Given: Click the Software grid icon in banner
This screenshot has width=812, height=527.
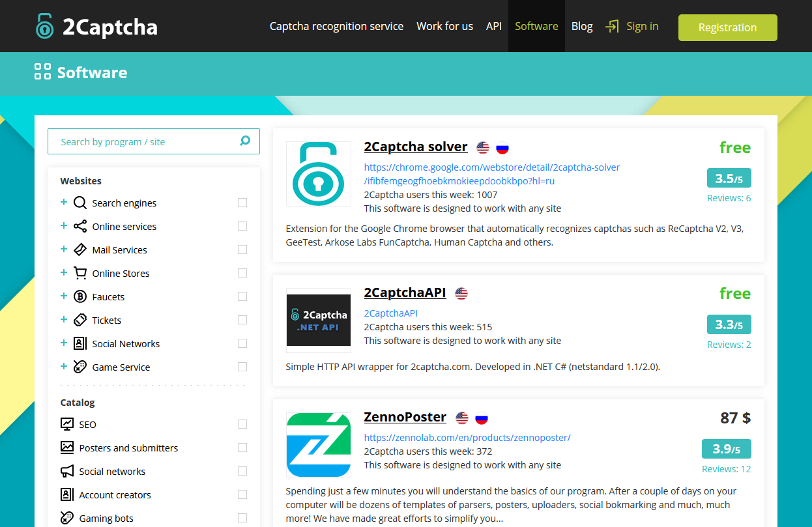Looking at the screenshot, I should [42, 72].
